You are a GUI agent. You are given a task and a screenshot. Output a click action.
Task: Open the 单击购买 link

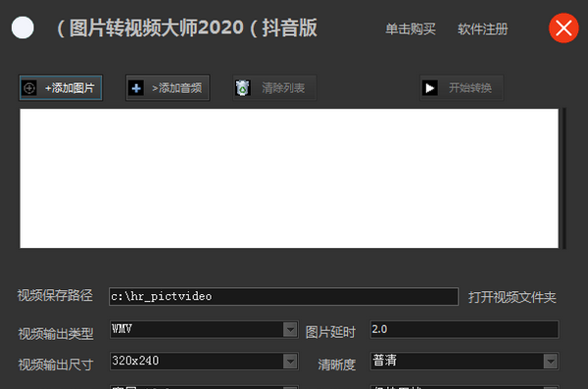click(411, 28)
